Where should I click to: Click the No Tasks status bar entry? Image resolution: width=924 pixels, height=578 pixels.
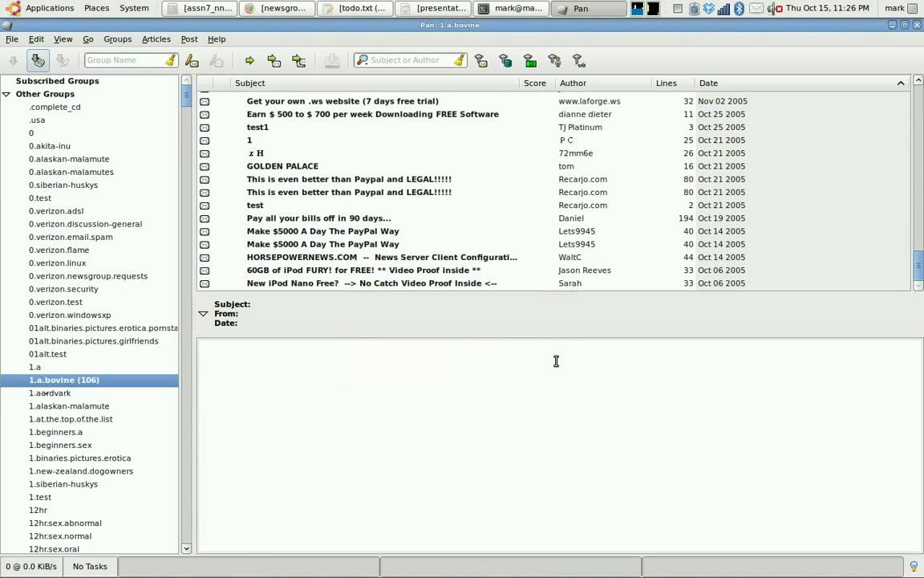click(90, 566)
